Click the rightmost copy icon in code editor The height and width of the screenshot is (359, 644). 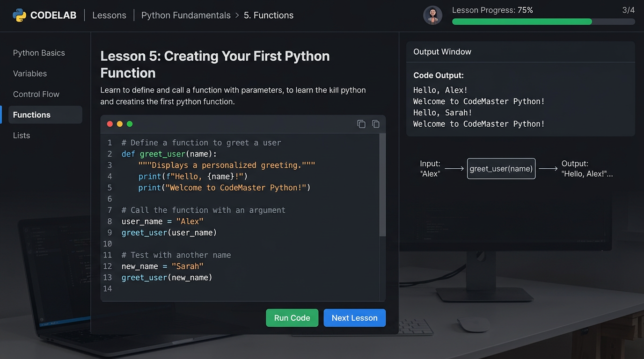click(x=375, y=124)
